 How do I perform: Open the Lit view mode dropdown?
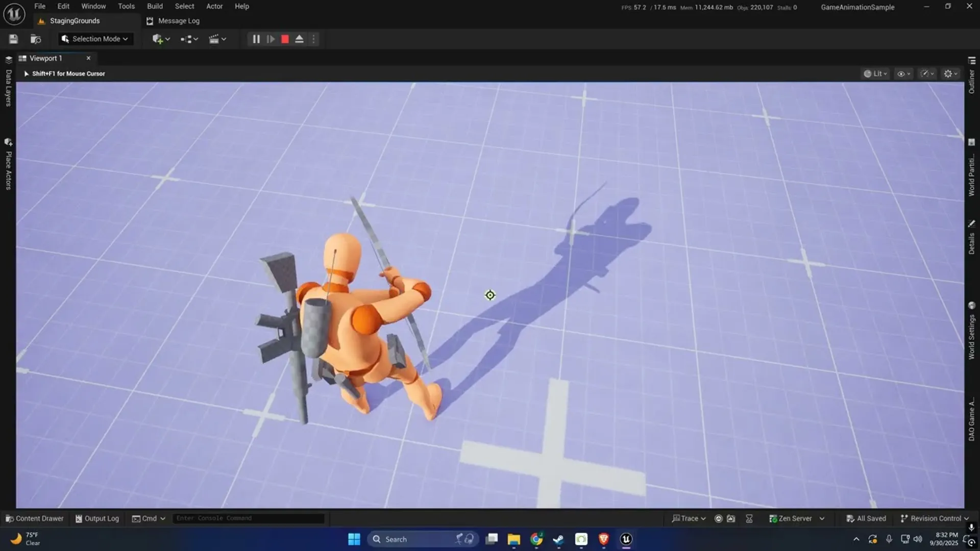[x=876, y=73]
